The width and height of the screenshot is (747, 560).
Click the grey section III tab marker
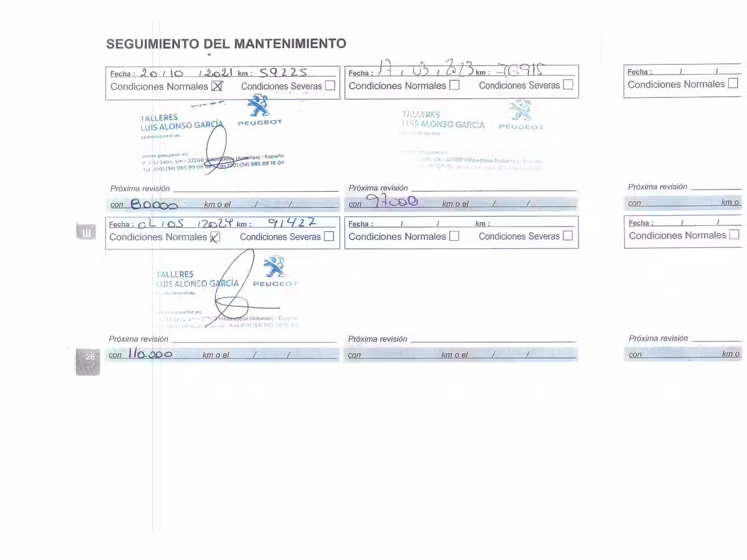[86, 232]
